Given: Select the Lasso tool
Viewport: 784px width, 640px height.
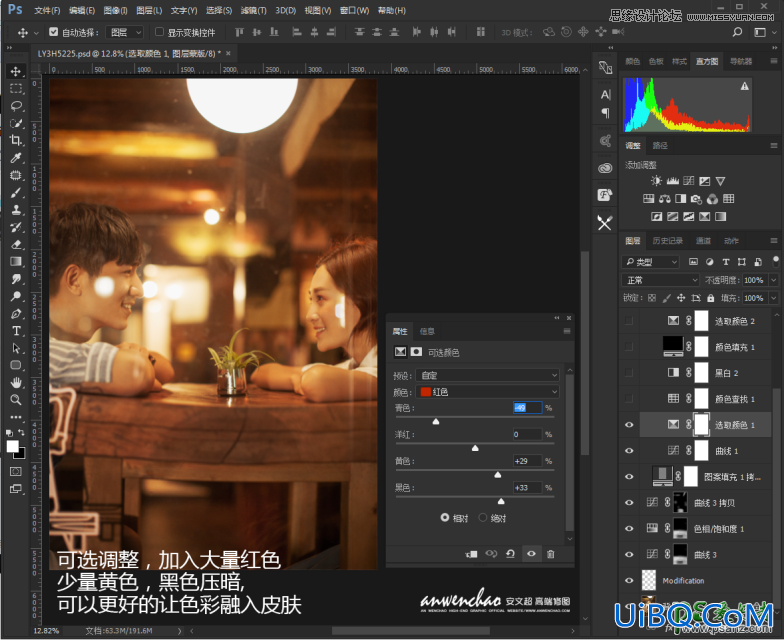Looking at the screenshot, I should 16,106.
